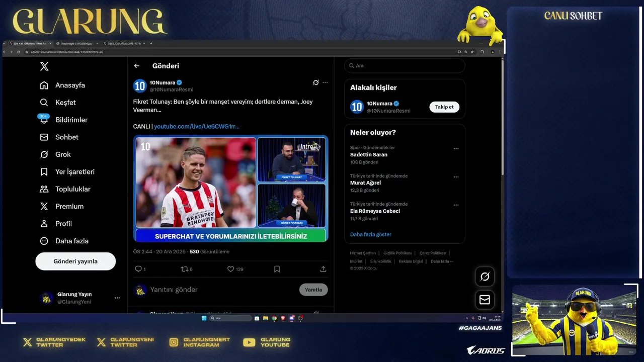
Task: Click the repost icon under the post
Action: pos(185,269)
